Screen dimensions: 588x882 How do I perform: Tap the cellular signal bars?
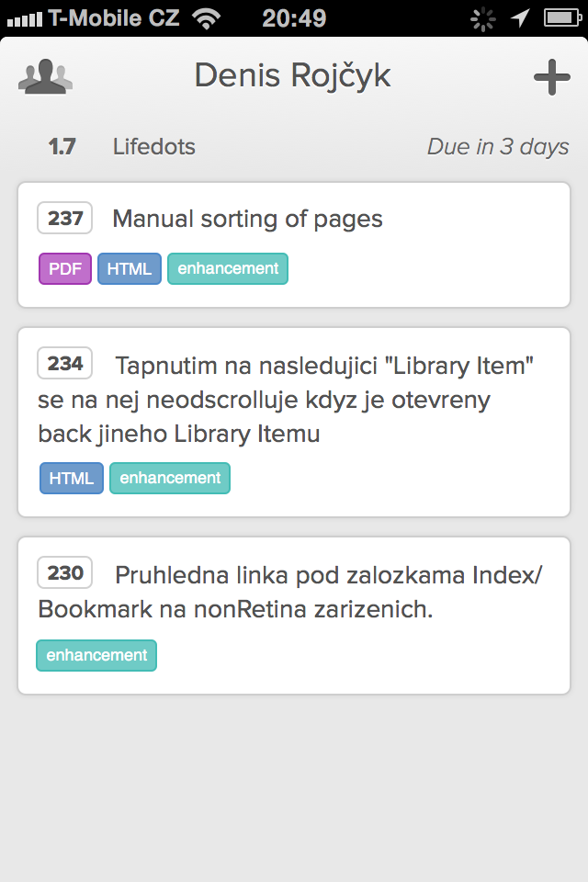pyautogui.click(x=24, y=20)
